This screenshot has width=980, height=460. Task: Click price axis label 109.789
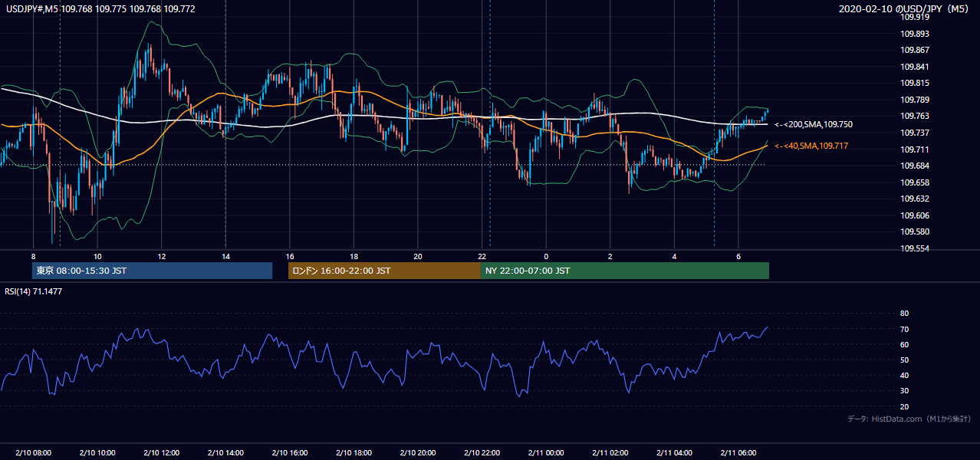[916, 100]
